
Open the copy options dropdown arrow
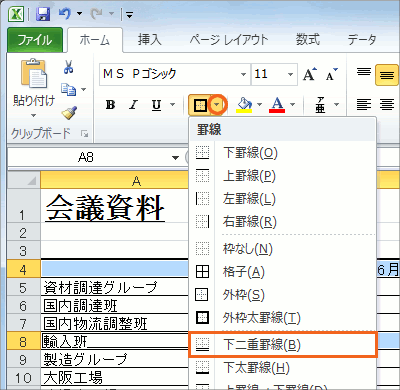click(83, 89)
